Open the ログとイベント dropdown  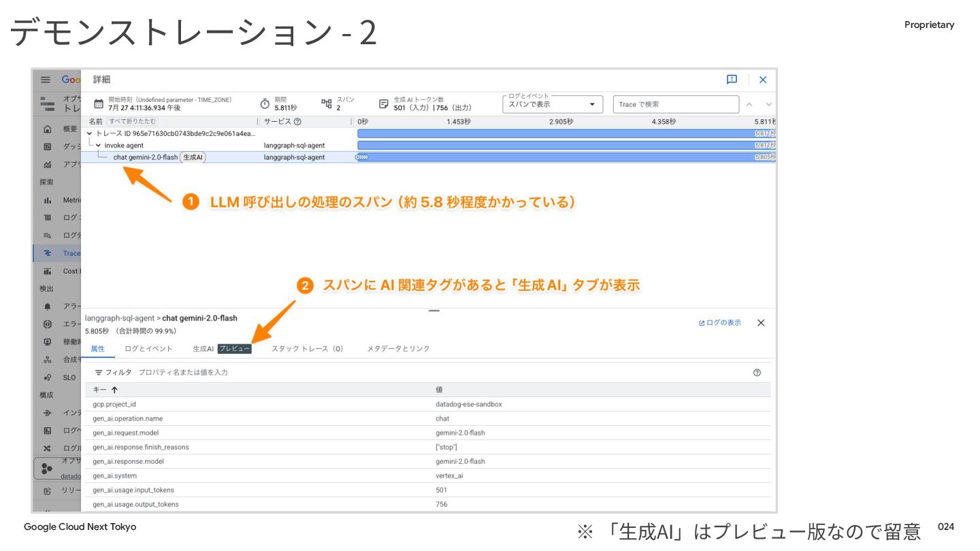(553, 104)
